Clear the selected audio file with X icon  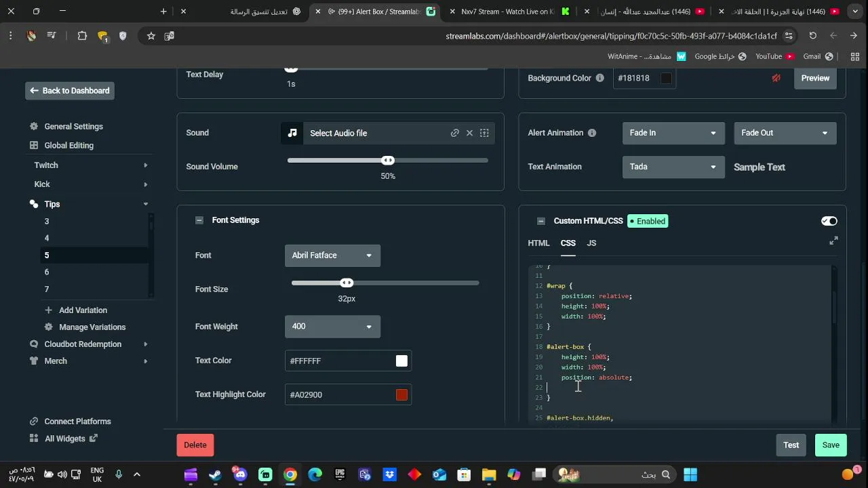469,133
